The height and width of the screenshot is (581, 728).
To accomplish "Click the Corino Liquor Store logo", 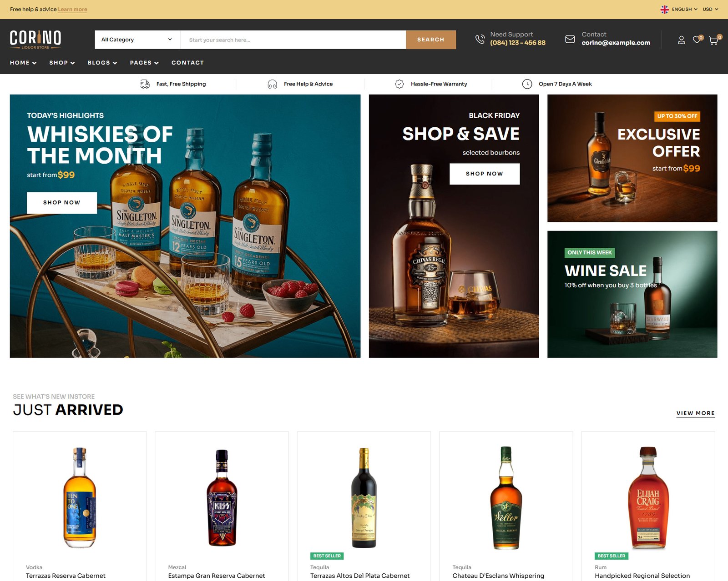I will pos(35,40).
